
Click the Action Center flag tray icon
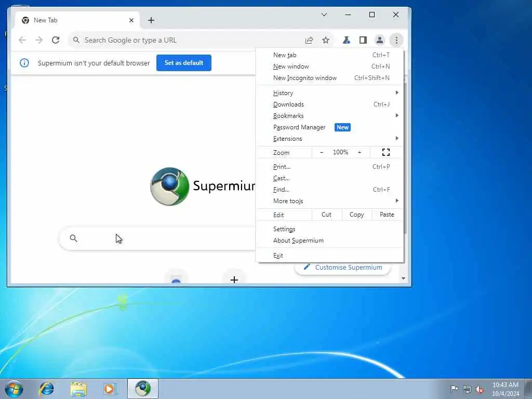coord(454,389)
